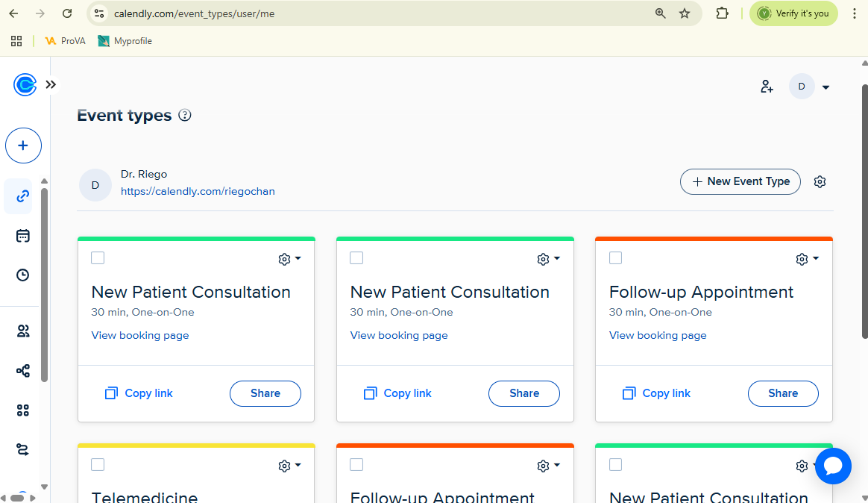The height and width of the screenshot is (503, 868).
Task: Open the Integrations grid icon in sidebar
Action: click(x=23, y=410)
